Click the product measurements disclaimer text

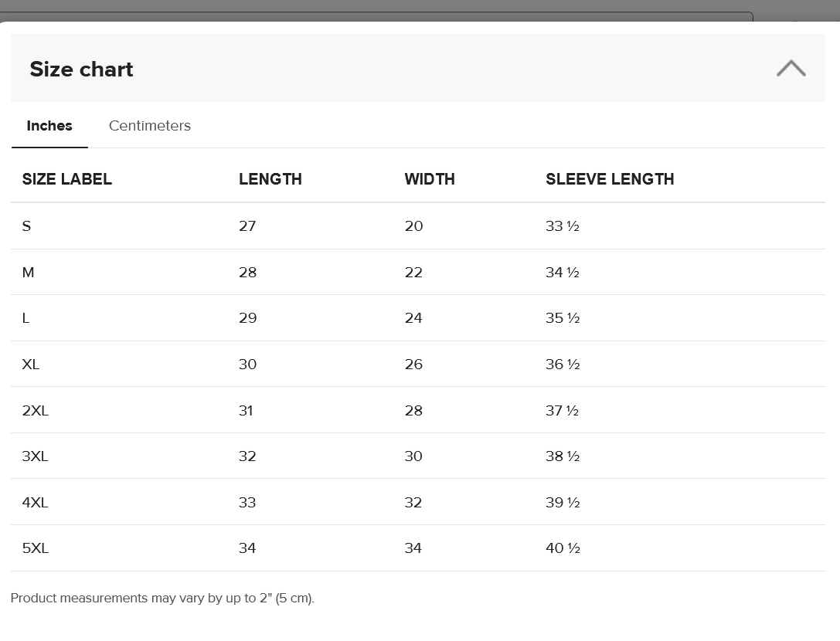(x=162, y=599)
